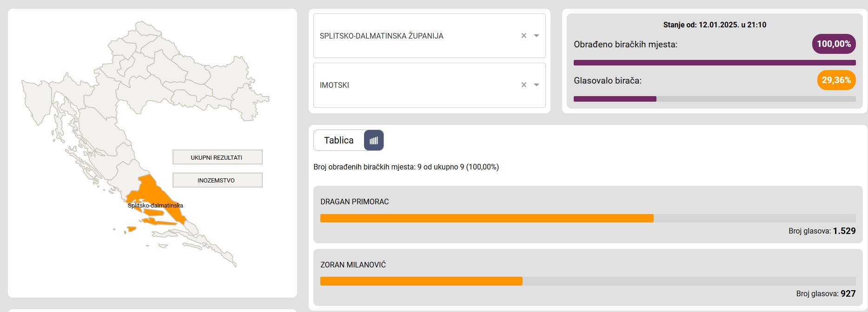Clear the Splitsko-dalmatinska županija selection
The image size is (868, 312).
tap(524, 36)
